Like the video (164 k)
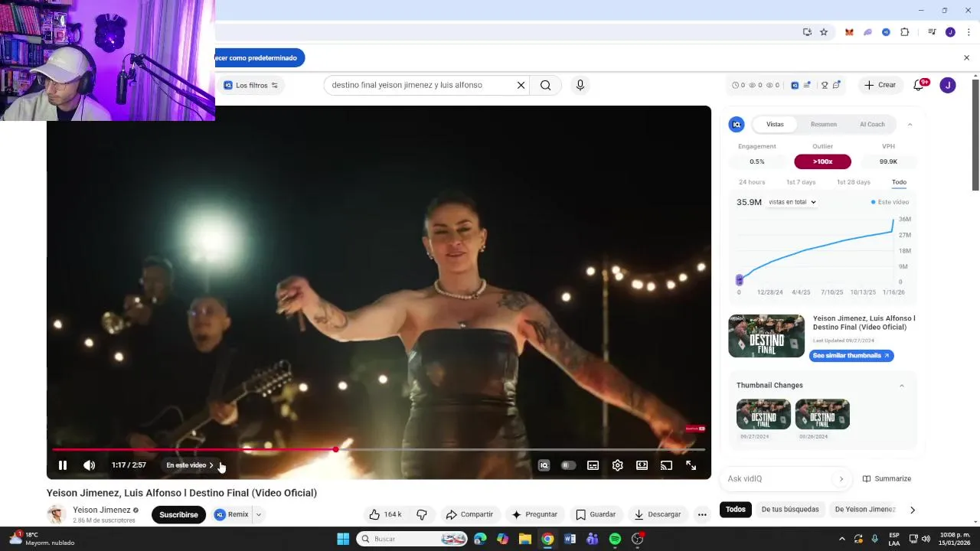980x551 pixels. point(385,515)
